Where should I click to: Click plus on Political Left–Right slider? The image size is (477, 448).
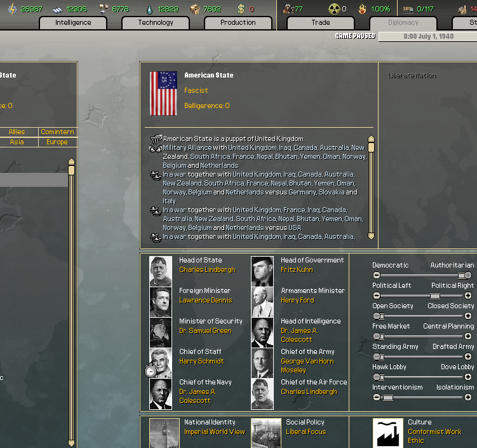click(x=469, y=296)
